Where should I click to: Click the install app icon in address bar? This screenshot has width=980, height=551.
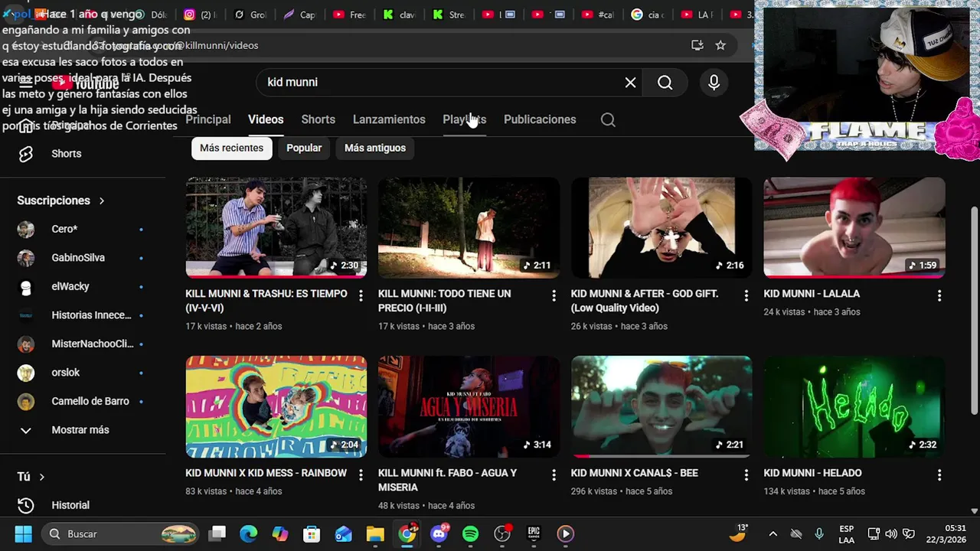[x=697, y=45]
